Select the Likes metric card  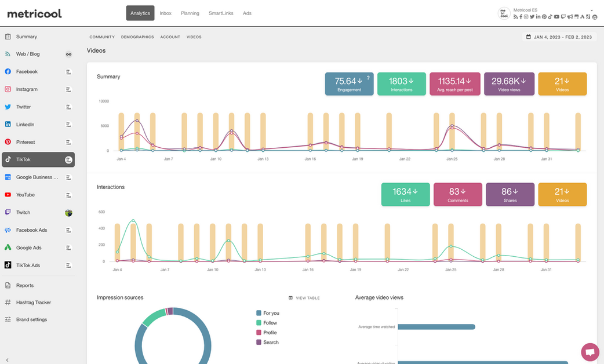[405, 195]
